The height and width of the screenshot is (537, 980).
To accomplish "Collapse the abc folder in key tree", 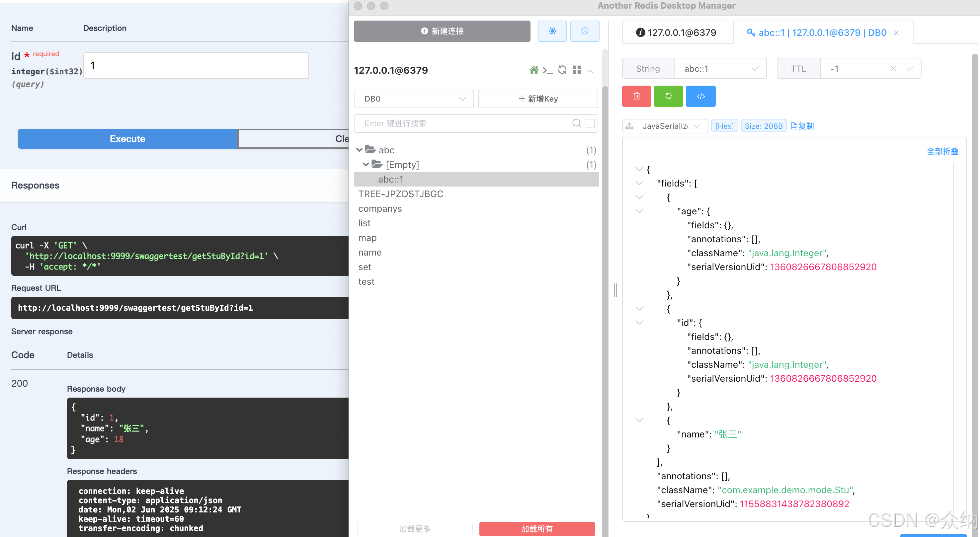I will (359, 150).
